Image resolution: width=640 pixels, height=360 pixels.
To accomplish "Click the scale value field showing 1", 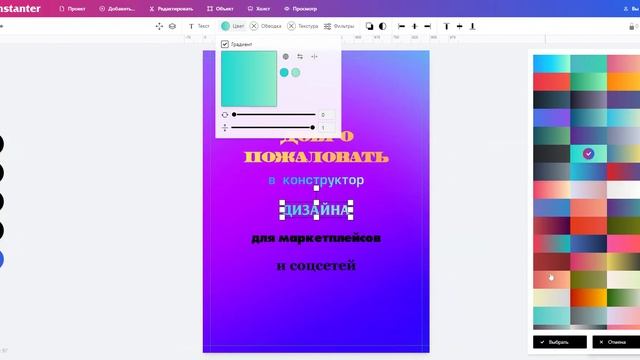I will click(327, 128).
